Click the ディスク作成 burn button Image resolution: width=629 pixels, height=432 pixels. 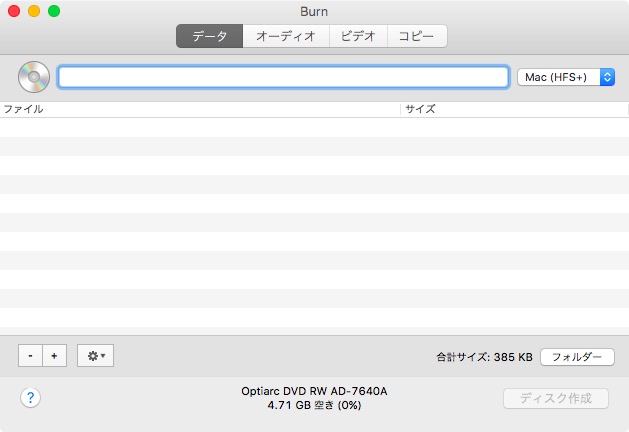[555, 398]
